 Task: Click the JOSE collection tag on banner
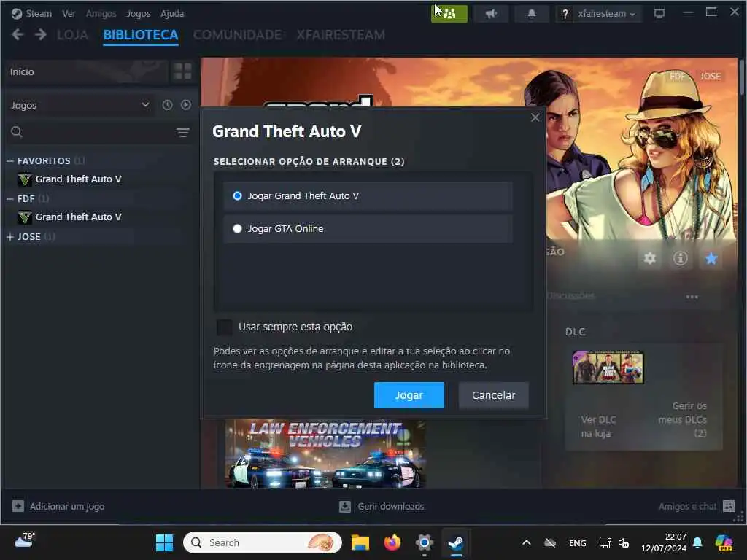pyautogui.click(x=710, y=76)
